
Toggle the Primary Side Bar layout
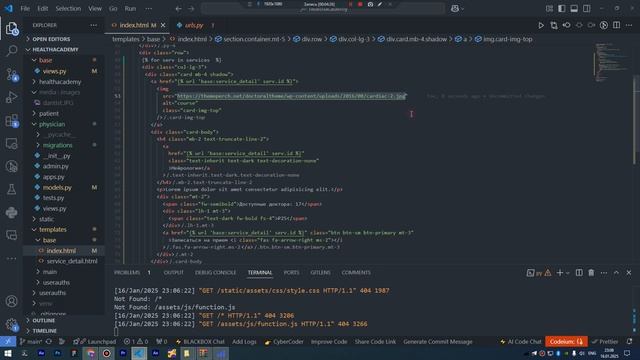click(562, 9)
